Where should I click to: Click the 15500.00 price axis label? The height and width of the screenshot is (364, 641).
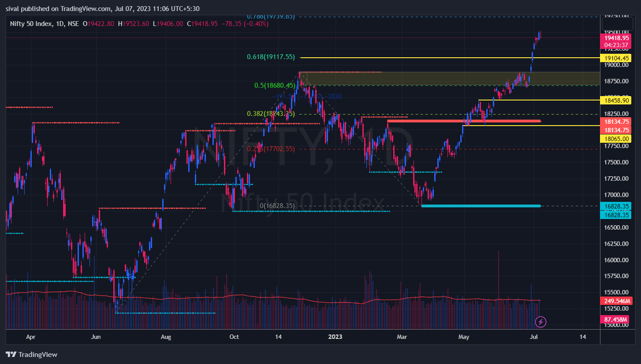coord(616,292)
